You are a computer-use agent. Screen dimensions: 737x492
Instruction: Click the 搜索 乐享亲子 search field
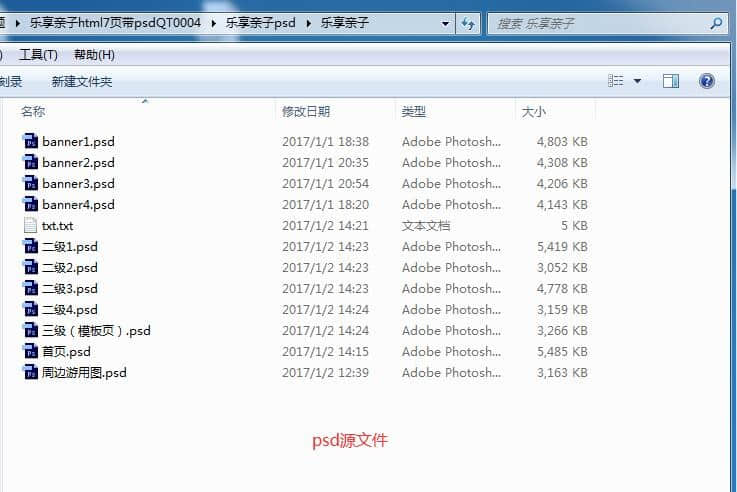pyautogui.click(x=600, y=23)
